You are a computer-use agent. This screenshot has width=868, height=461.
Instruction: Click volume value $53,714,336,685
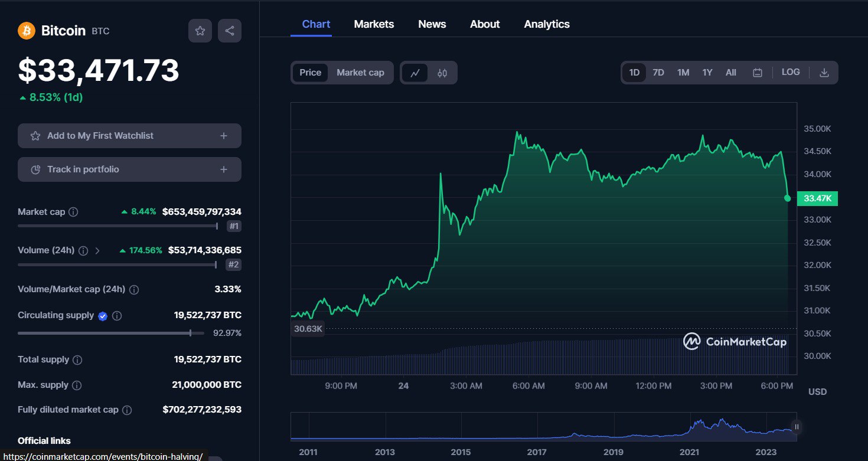click(x=205, y=251)
